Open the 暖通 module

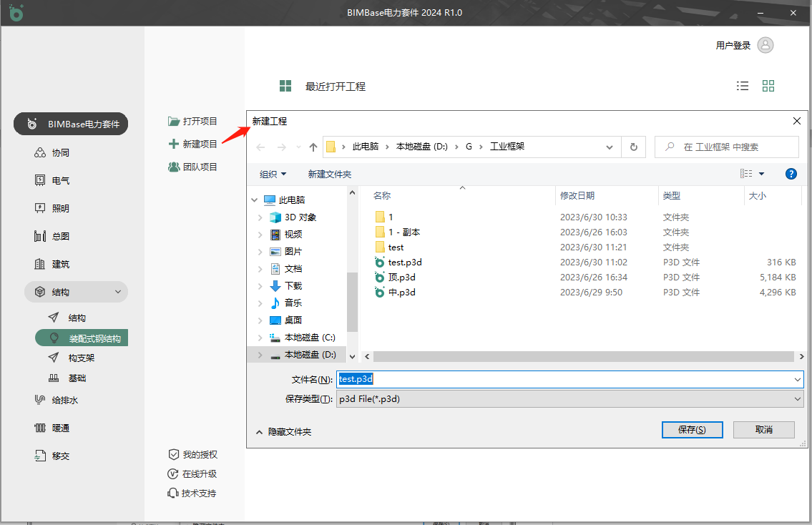point(52,428)
